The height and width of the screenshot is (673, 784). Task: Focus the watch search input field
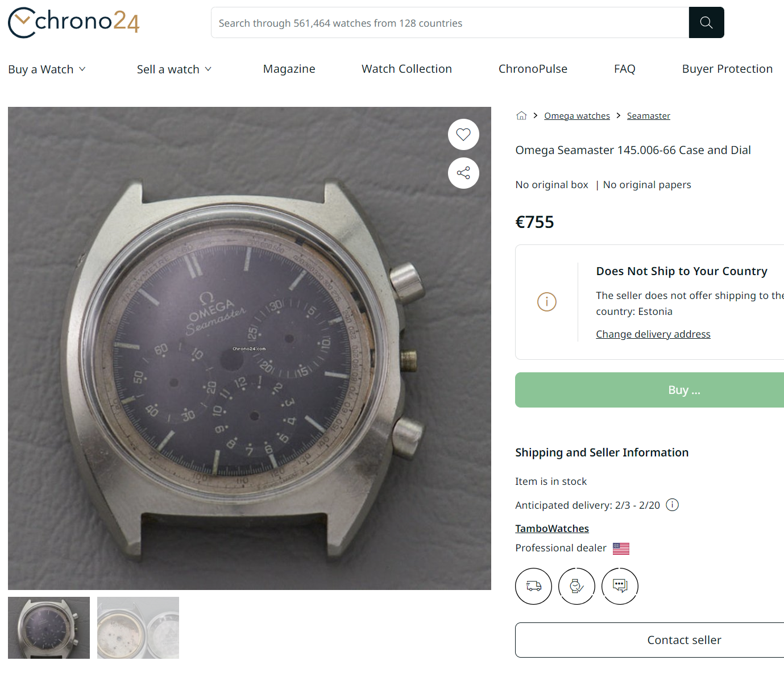449,23
